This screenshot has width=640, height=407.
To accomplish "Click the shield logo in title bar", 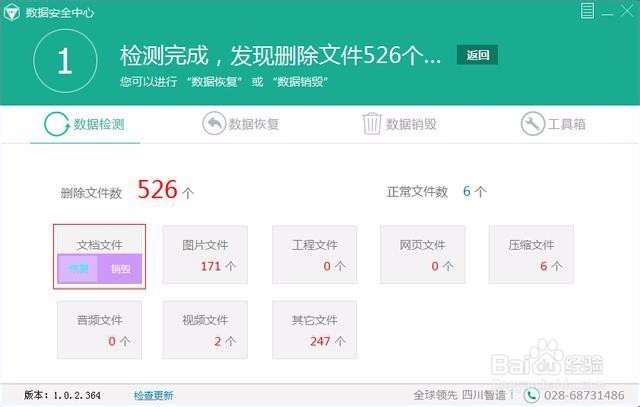I will click(11, 12).
